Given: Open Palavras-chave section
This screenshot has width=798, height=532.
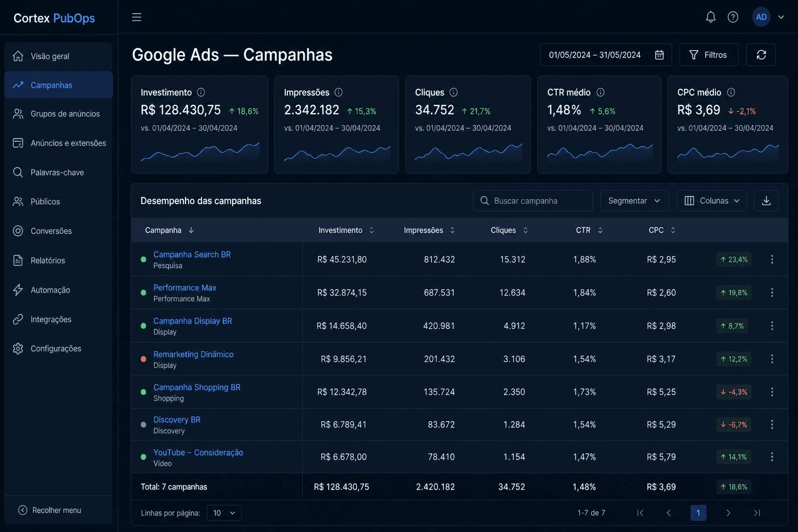Looking at the screenshot, I should (x=59, y=172).
